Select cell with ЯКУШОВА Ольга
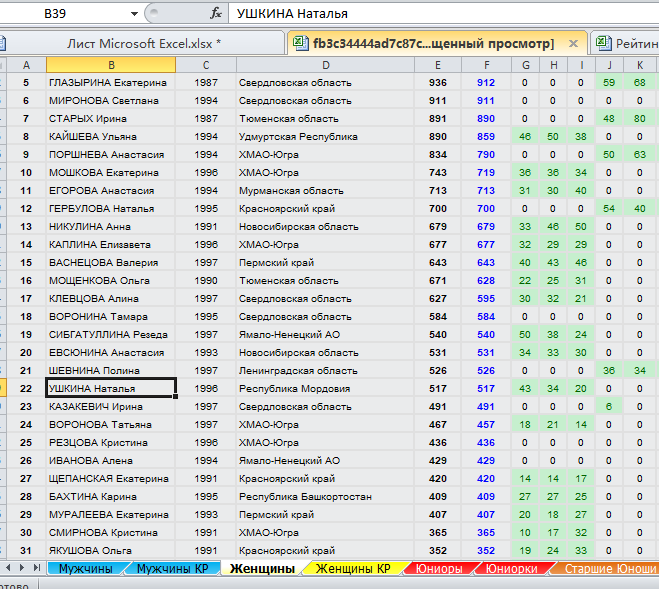Viewport: 659px width, 589px height. pos(111,551)
